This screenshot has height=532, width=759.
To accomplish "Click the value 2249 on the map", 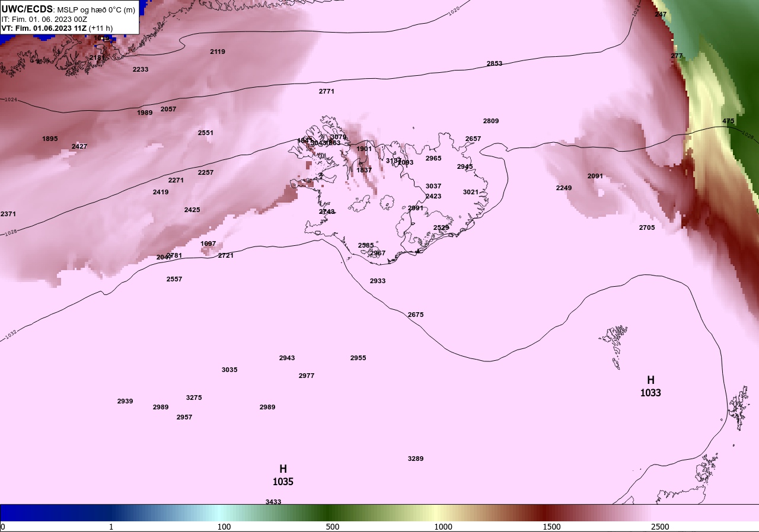I will pos(564,188).
